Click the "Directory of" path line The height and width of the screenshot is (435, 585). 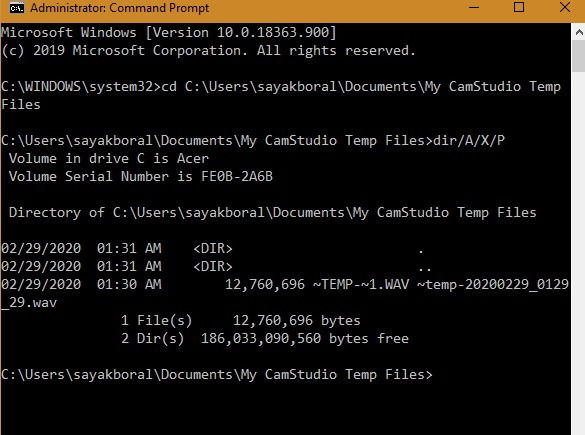click(273, 213)
